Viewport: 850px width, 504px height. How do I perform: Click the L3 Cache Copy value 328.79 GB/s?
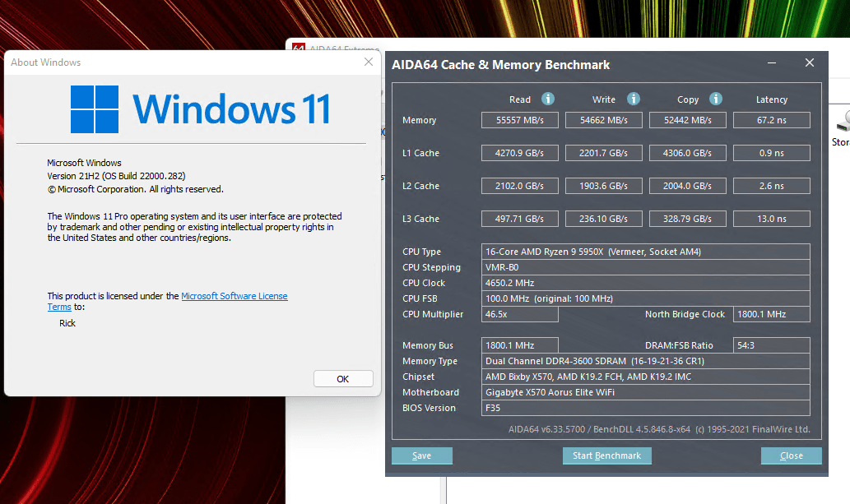coord(688,219)
